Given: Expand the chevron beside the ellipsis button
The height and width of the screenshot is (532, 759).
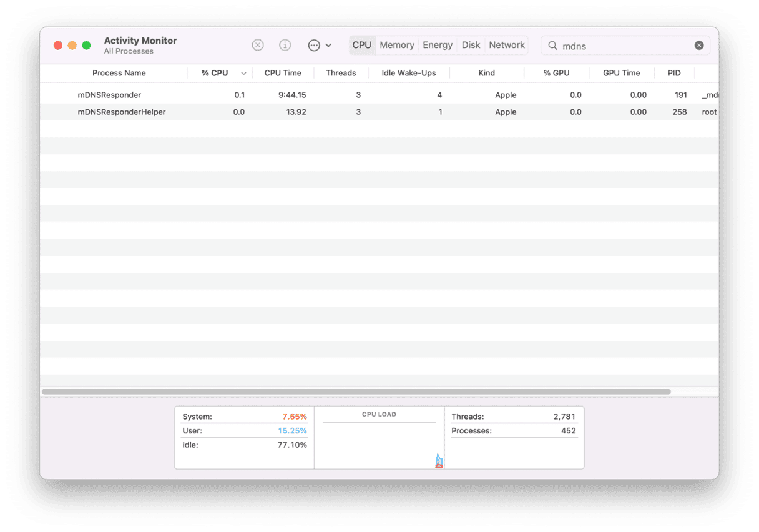Looking at the screenshot, I should (x=329, y=46).
